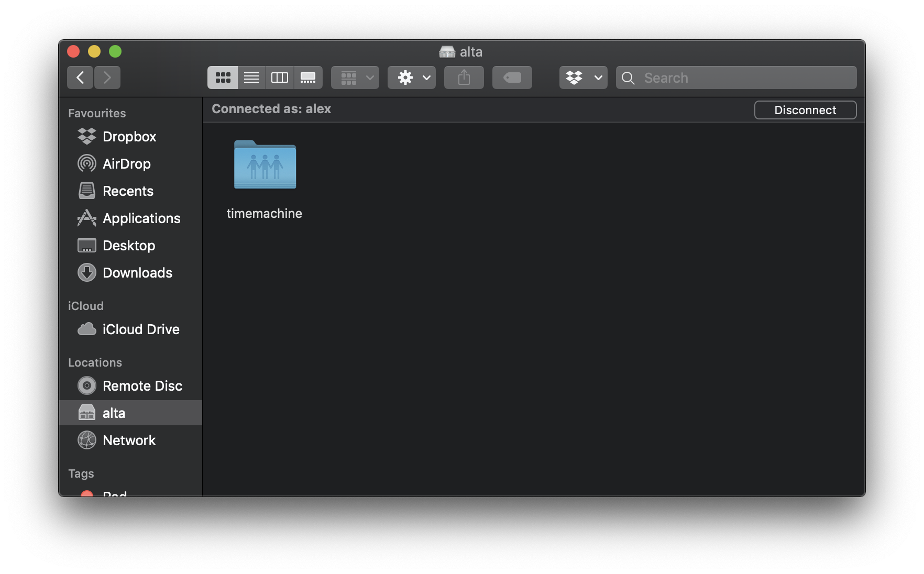Open the Edit Tags toolbar icon
The image size is (924, 574).
point(512,77)
